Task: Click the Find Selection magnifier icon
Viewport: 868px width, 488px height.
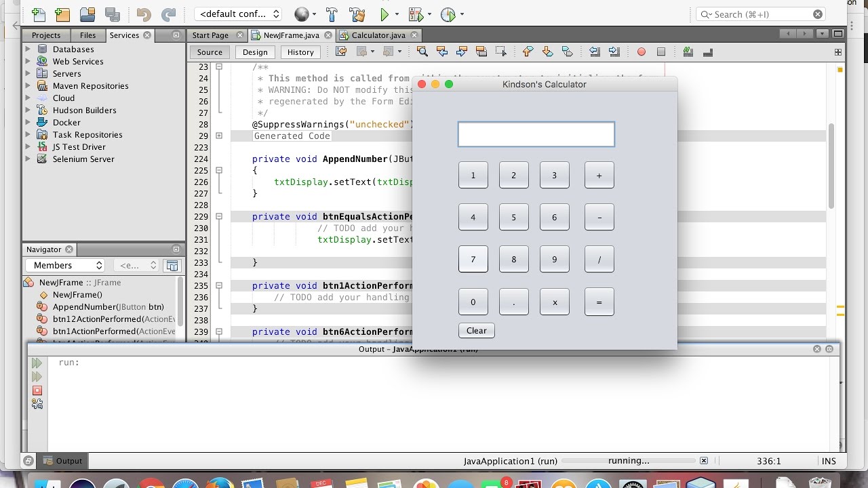Action: 422,52
